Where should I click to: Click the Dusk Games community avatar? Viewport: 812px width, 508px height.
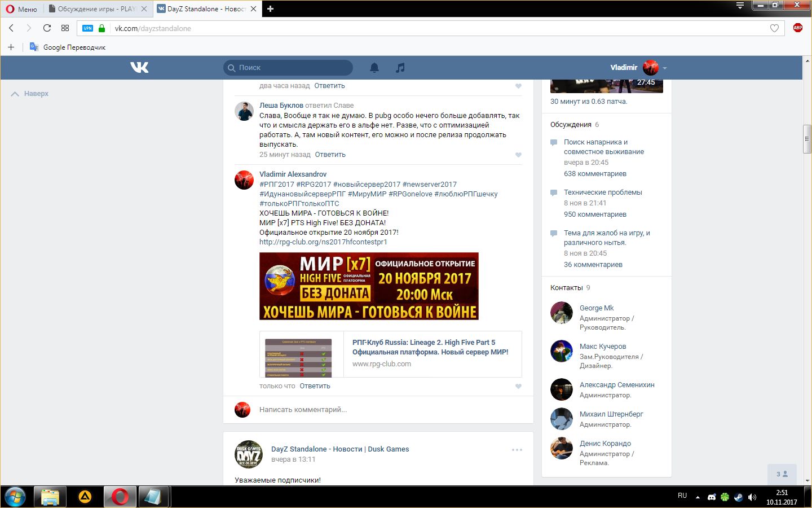(x=249, y=454)
